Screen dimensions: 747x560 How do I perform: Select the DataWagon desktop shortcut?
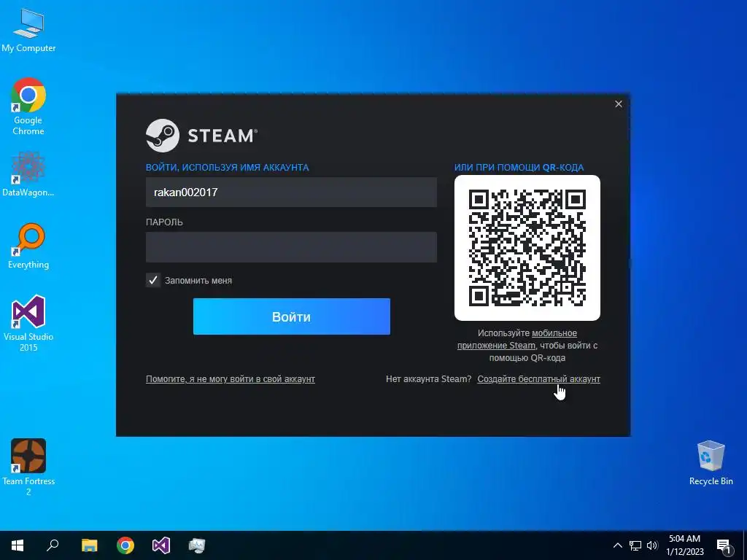28,174
